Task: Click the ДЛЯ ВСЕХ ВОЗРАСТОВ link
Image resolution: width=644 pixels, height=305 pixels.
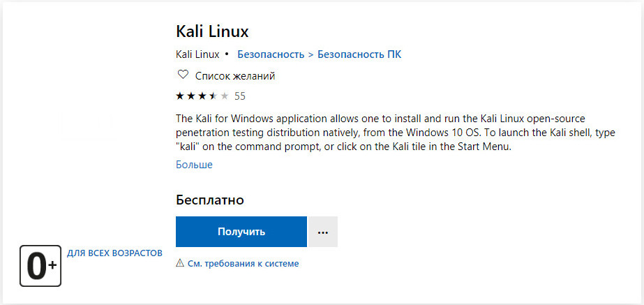Action: click(114, 253)
